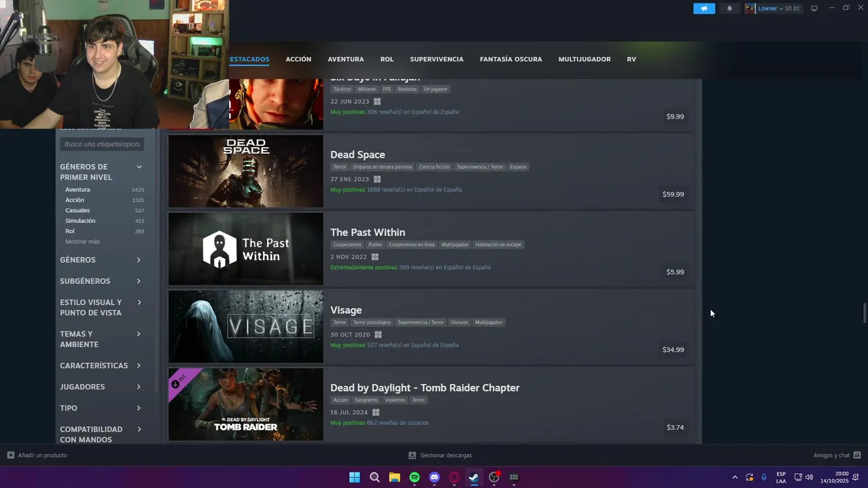Click the Terror psicológico tag on Visage
This screenshot has height=488, width=868.
pos(372,323)
